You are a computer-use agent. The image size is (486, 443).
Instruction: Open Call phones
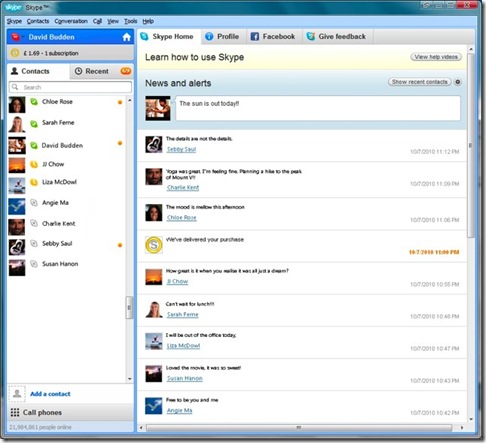pyautogui.click(x=70, y=412)
